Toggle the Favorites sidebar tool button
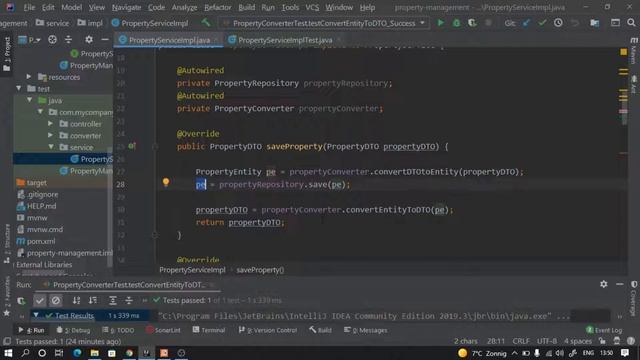Image resolution: width=640 pixels, height=360 pixels. (7, 296)
